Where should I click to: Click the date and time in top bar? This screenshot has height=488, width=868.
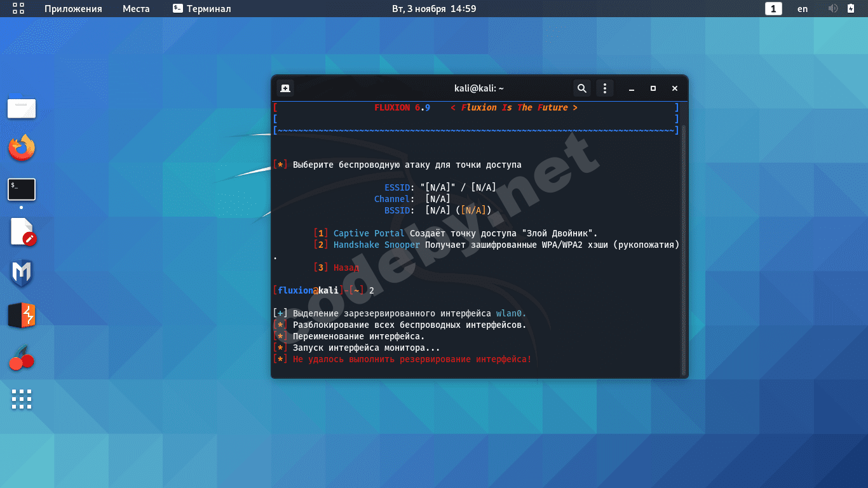coord(434,8)
